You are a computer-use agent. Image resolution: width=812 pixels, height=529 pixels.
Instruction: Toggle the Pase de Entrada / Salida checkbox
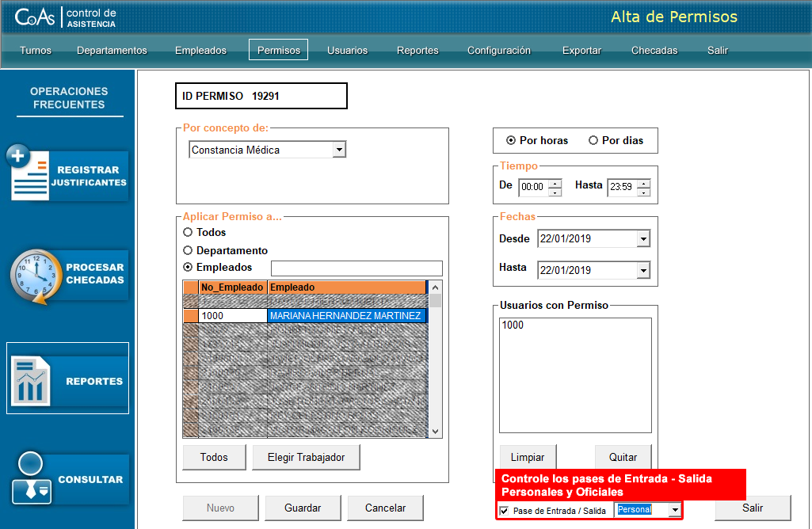click(505, 511)
